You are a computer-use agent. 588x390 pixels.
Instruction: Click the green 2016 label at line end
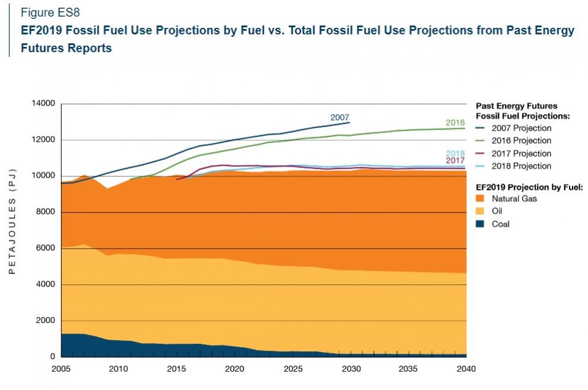pos(454,123)
